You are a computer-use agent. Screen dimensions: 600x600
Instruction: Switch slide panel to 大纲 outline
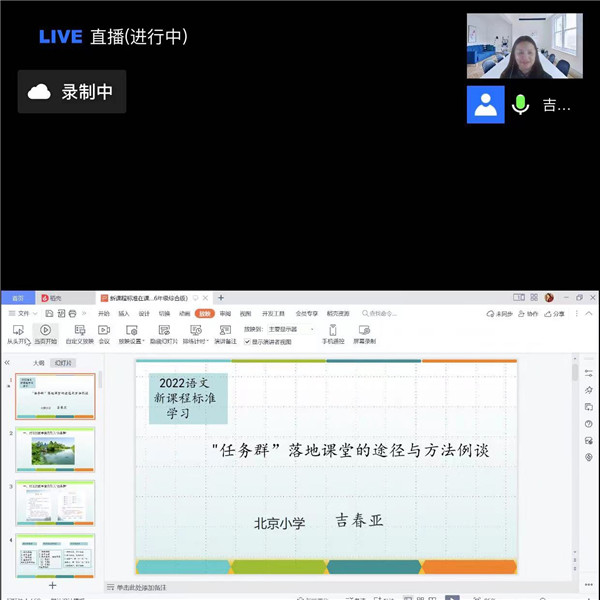(38, 363)
